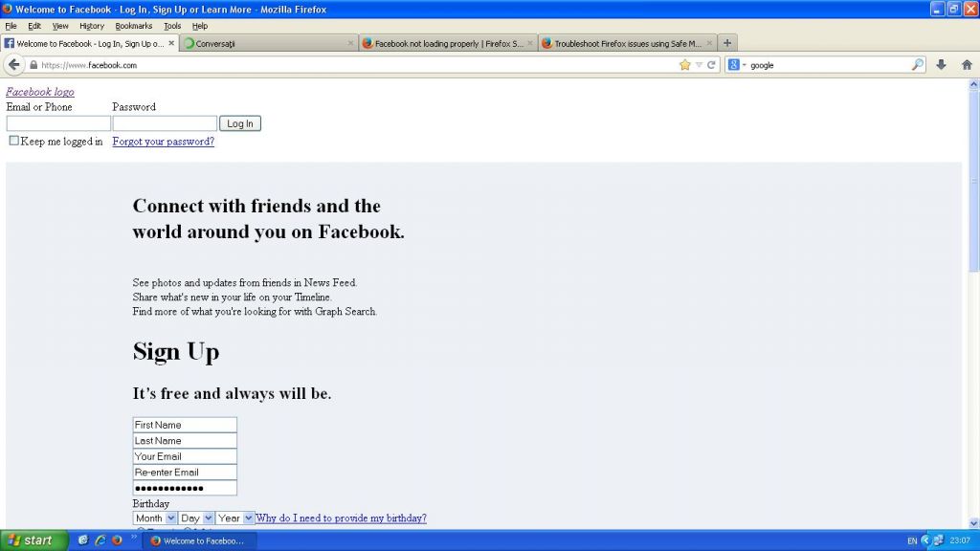Launch Internet Explorer from Quick Launch

click(100, 540)
